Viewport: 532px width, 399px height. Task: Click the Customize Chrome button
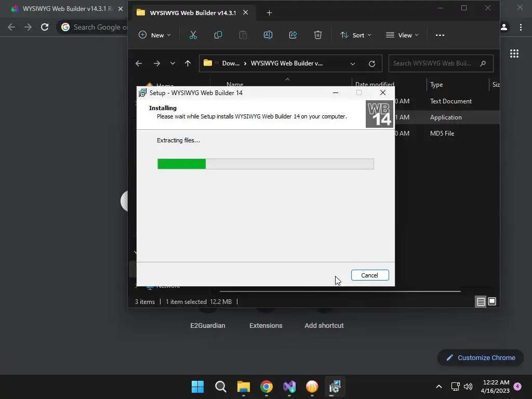(x=481, y=357)
